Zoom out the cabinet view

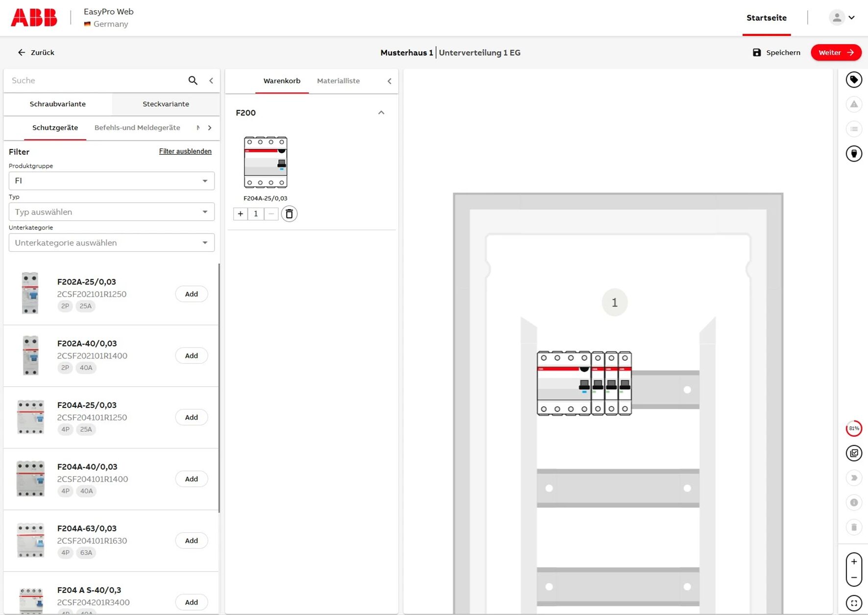point(854,578)
